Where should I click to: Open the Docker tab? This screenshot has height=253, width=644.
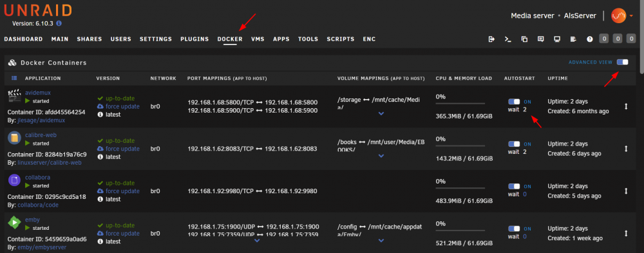[x=230, y=39]
